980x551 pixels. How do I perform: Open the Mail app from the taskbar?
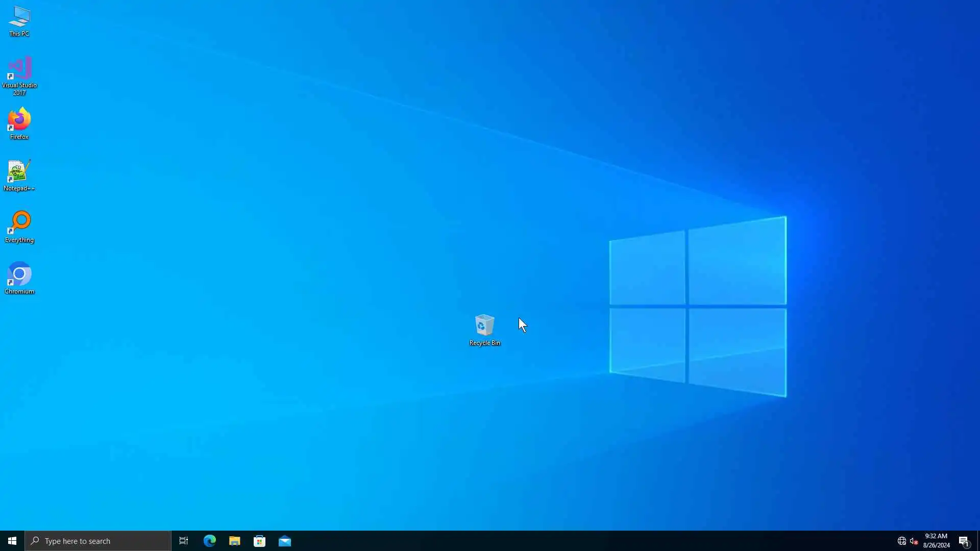285,541
